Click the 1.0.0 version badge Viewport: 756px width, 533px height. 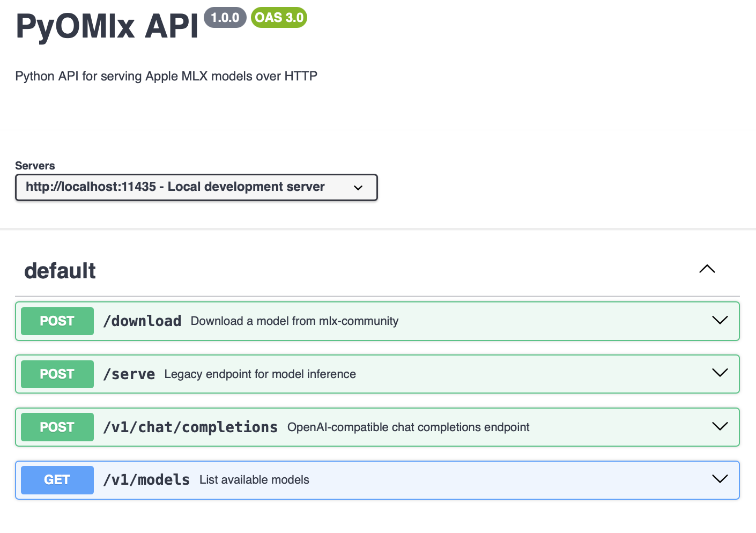tap(225, 18)
